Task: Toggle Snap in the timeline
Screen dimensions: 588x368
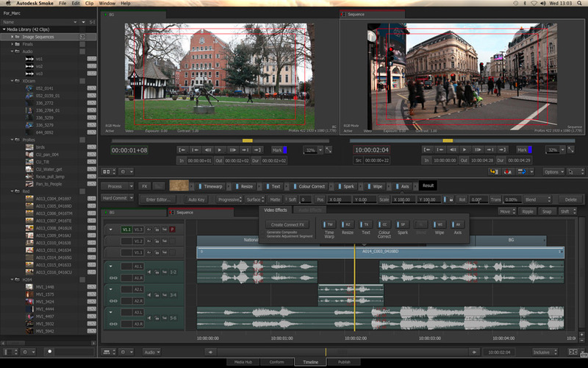Action: pyautogui.click(x=546, y=211)
